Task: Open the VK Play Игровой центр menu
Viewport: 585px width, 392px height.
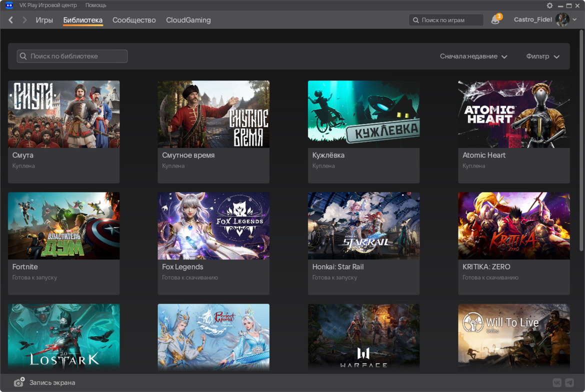Action: coord(48,5)
